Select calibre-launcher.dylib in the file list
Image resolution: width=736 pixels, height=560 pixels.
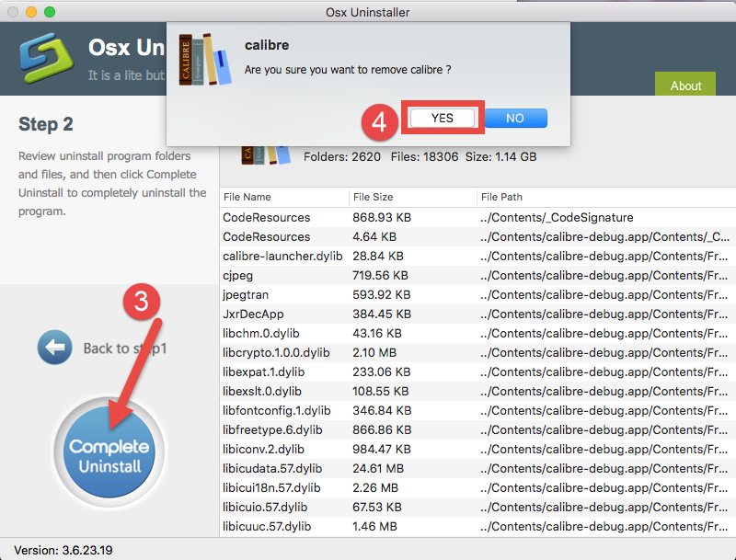point(274,256)
